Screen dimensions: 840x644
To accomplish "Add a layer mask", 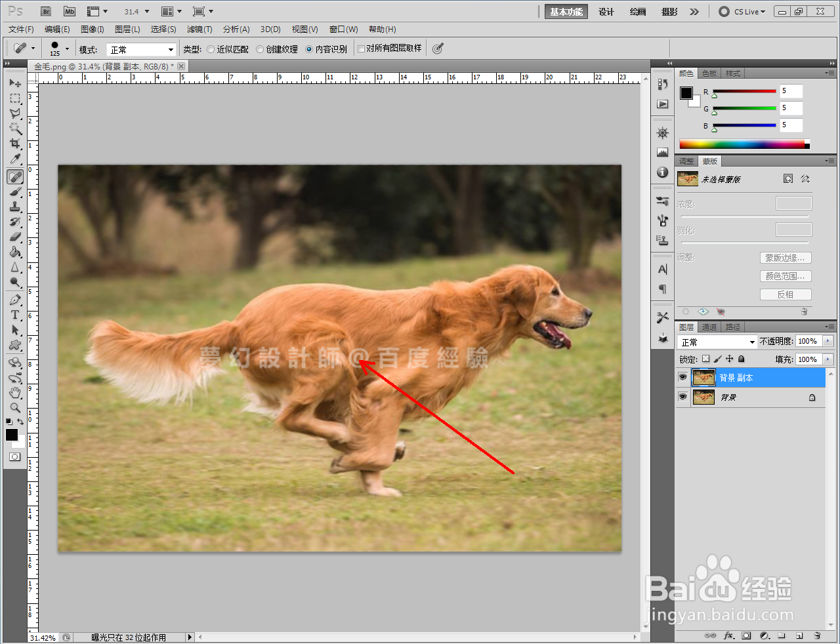I will point(747,635).
